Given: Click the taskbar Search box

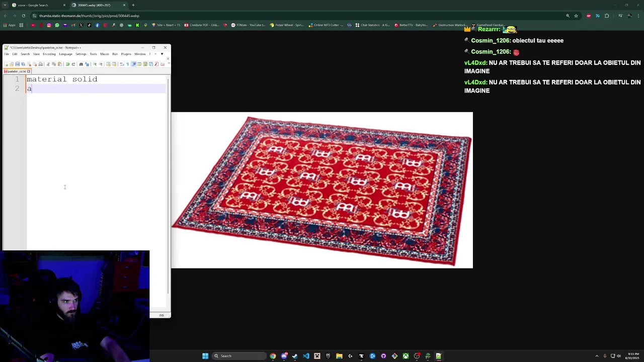Looking at the screenshot, I should click(239, 356).
